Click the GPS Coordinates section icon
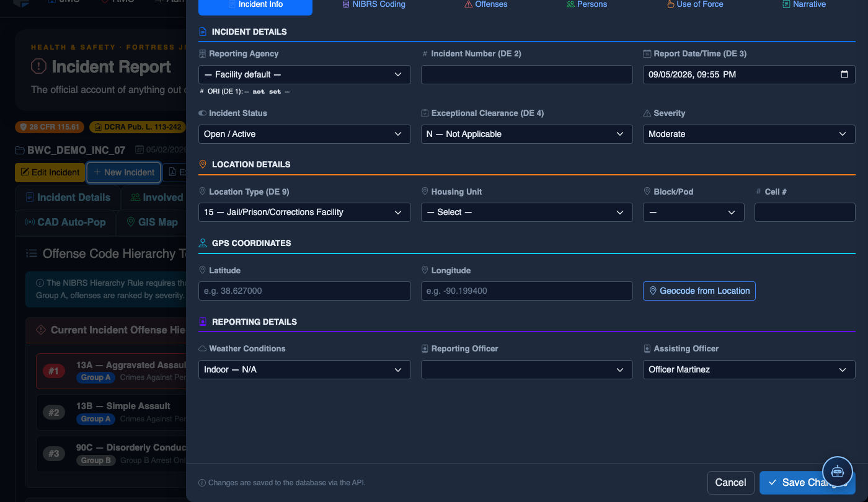Viewport: 868px width, 502px height. 203,243
